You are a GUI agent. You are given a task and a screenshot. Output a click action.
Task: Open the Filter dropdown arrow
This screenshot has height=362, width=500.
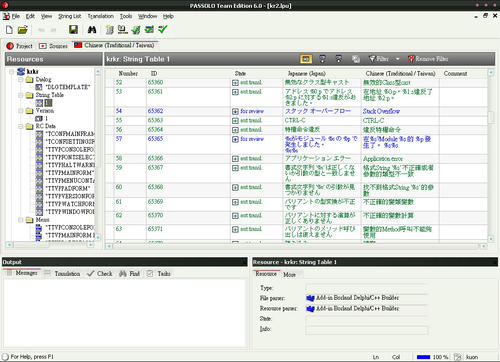pyautogui.click(x=397, y=59)
